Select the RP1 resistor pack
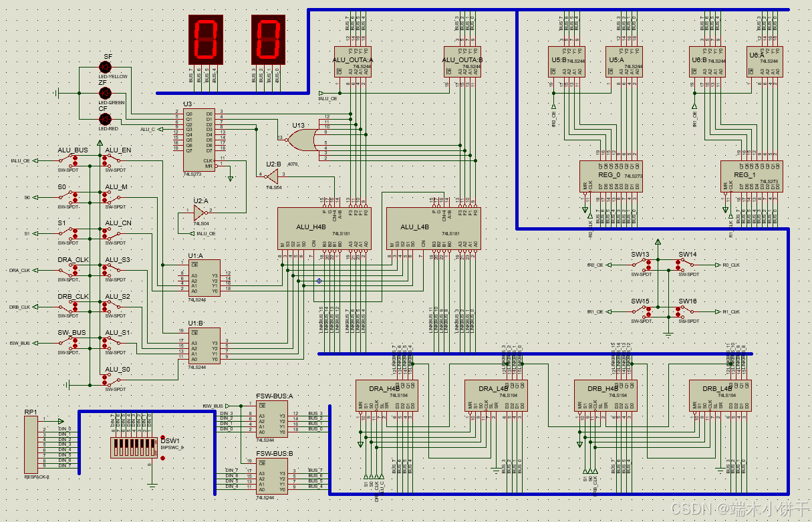This screenshot has height=522, width=812. click(x=31, y=444)
